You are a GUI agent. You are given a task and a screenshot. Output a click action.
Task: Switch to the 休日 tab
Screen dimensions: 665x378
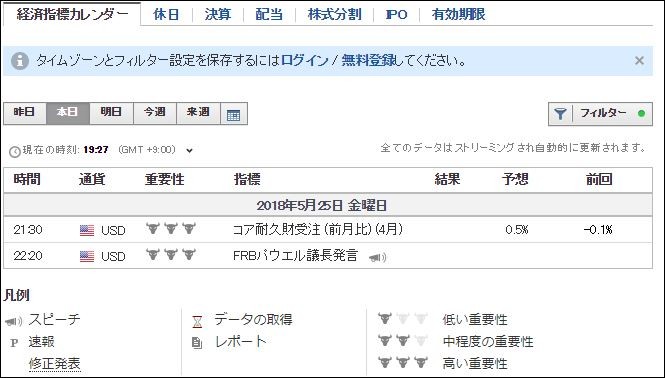[x=166, y=14]
